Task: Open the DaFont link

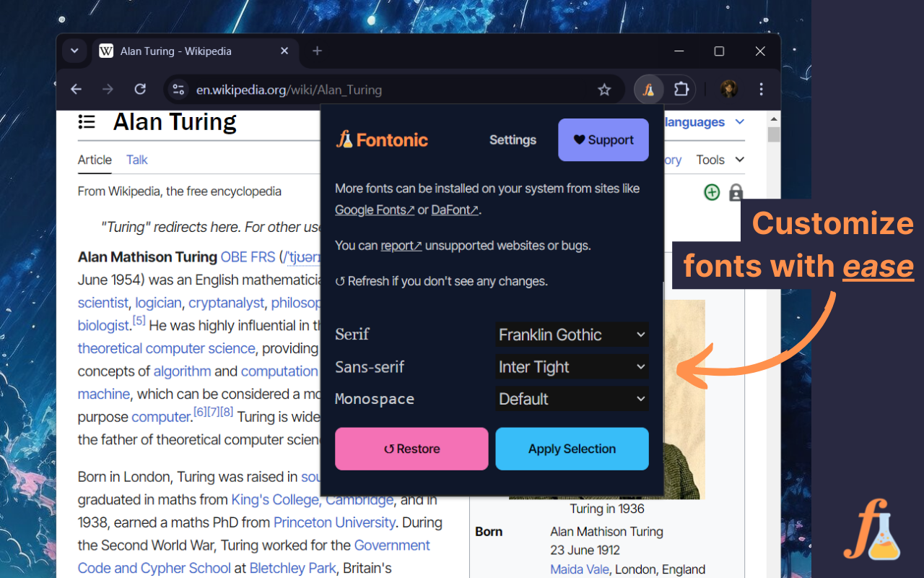Action: 455,210
